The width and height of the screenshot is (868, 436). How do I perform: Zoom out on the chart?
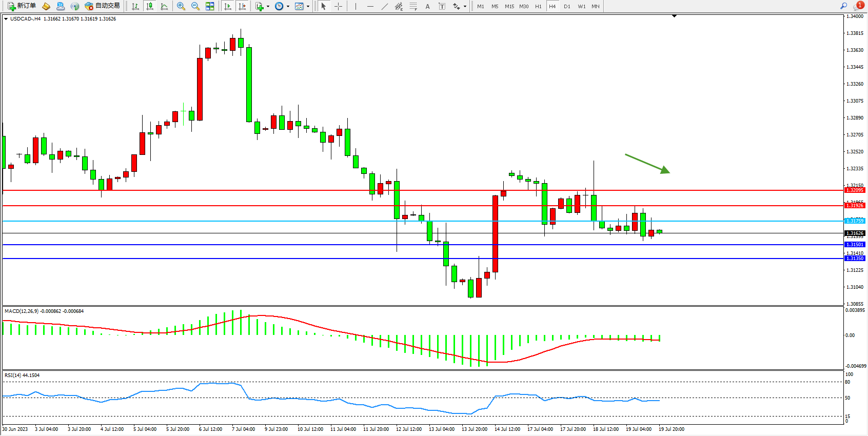tap(195, 6)
